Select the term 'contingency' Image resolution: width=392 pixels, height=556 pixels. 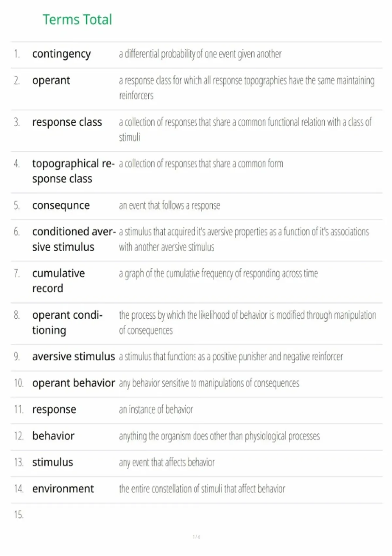point(61,54)
